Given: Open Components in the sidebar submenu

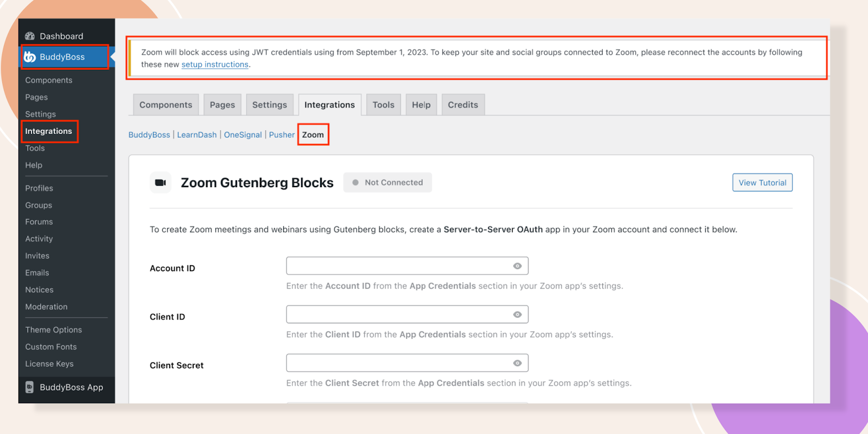Looking at the screenshot, I should pyautogui.click(x=49, y=80).
